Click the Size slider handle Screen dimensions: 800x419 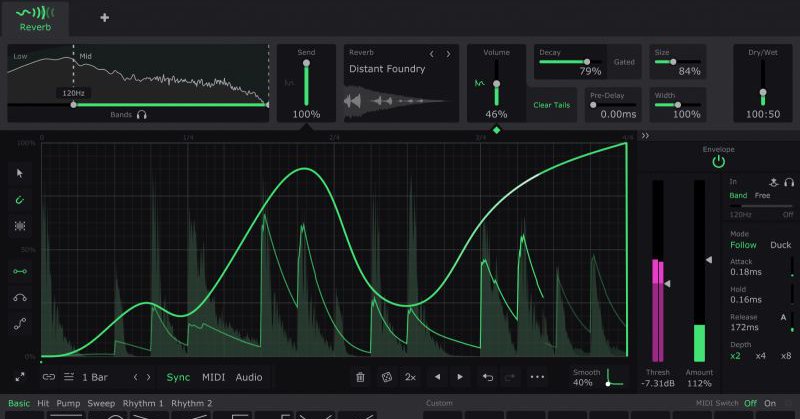pos(673,62)
